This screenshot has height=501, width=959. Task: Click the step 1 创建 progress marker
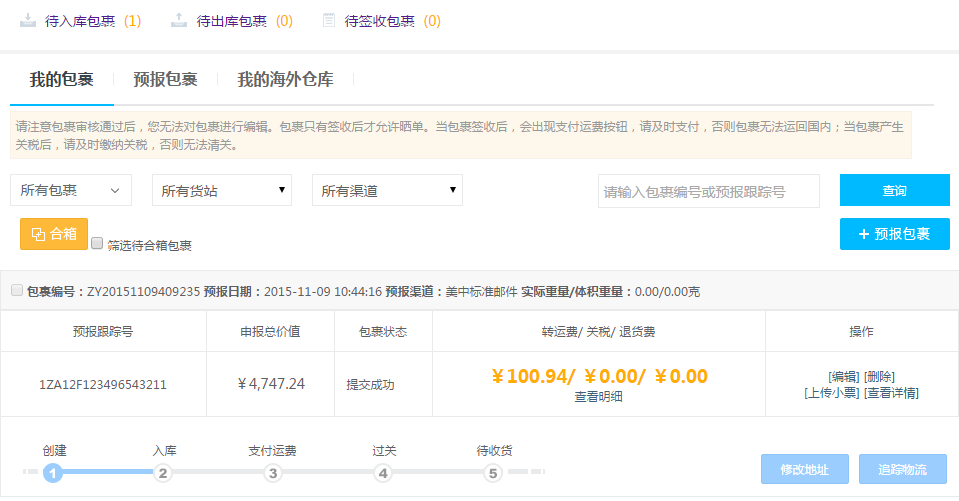(x=53, y=473)
